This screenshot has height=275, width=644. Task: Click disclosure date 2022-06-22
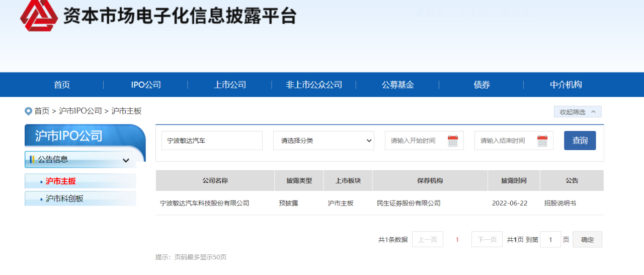click(510, 203)
